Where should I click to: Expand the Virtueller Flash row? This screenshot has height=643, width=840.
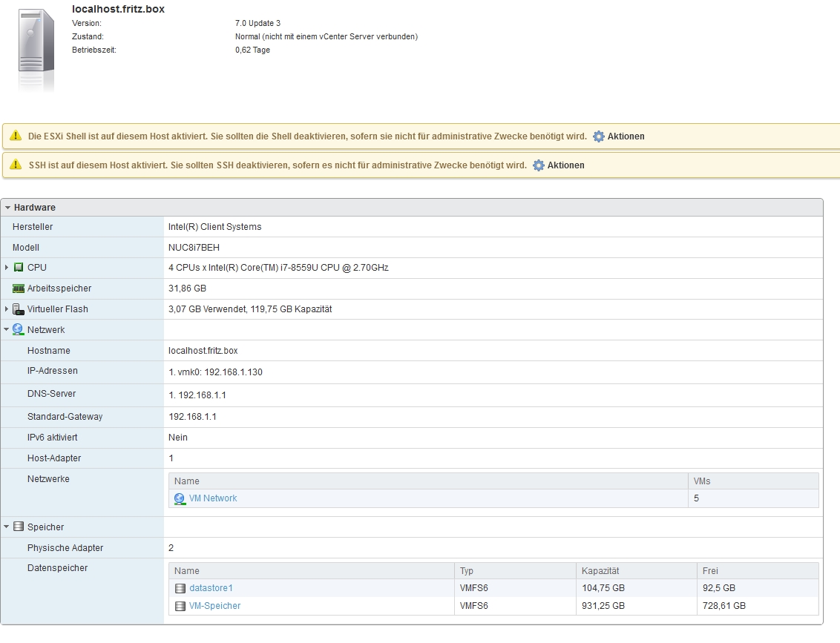click(x=7, y=309)
